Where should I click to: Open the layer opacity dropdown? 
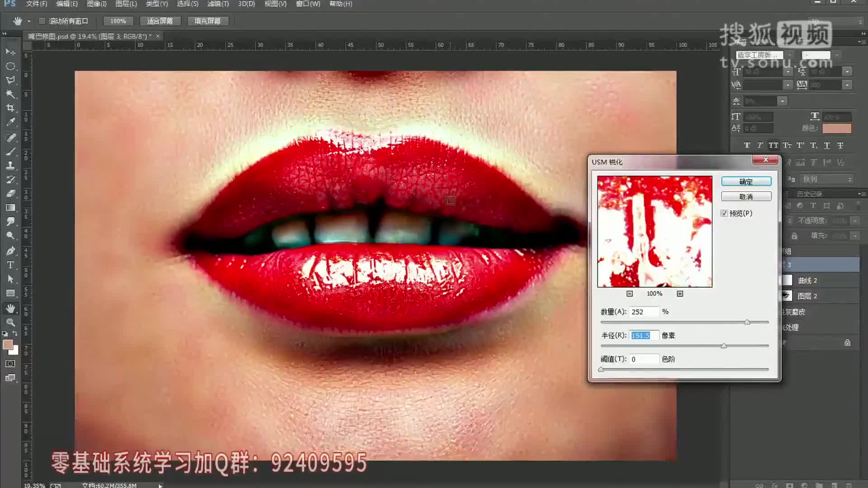[855, 221]
